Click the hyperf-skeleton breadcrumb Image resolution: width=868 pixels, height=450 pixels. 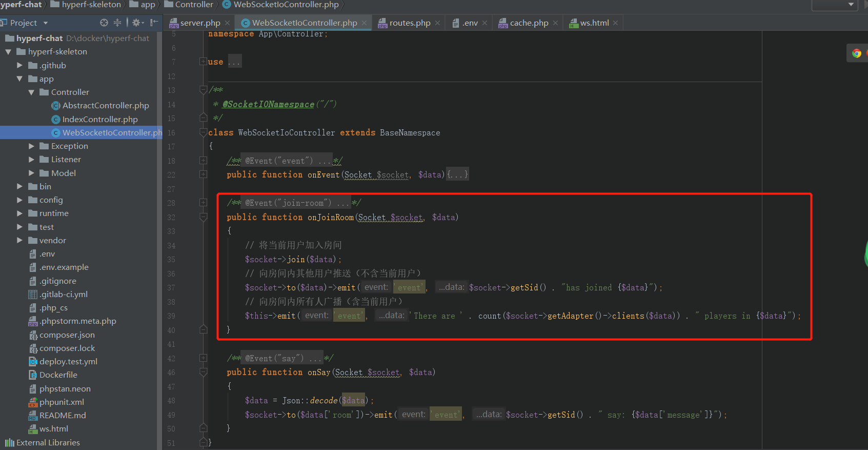pyautogui.click(x=86, y=5)
